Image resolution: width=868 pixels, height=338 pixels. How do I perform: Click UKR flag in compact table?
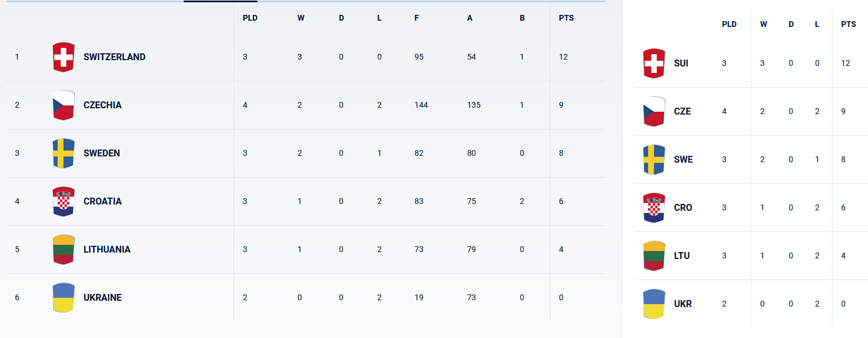tap(654, 304)
